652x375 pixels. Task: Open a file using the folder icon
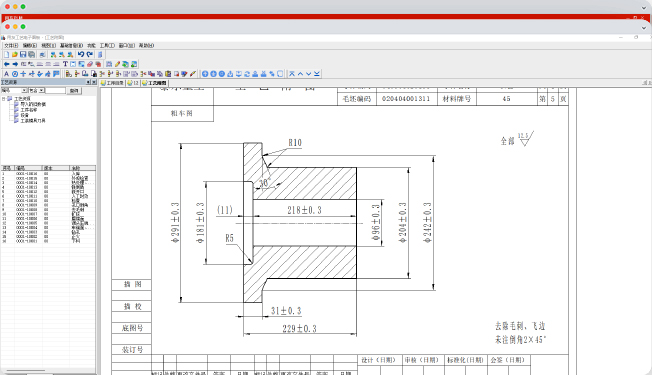15,54
